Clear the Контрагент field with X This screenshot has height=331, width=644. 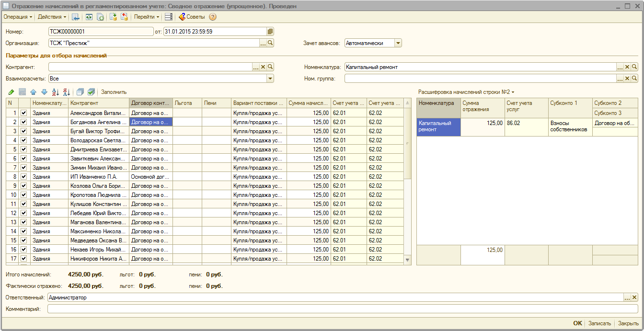[263, 67]
